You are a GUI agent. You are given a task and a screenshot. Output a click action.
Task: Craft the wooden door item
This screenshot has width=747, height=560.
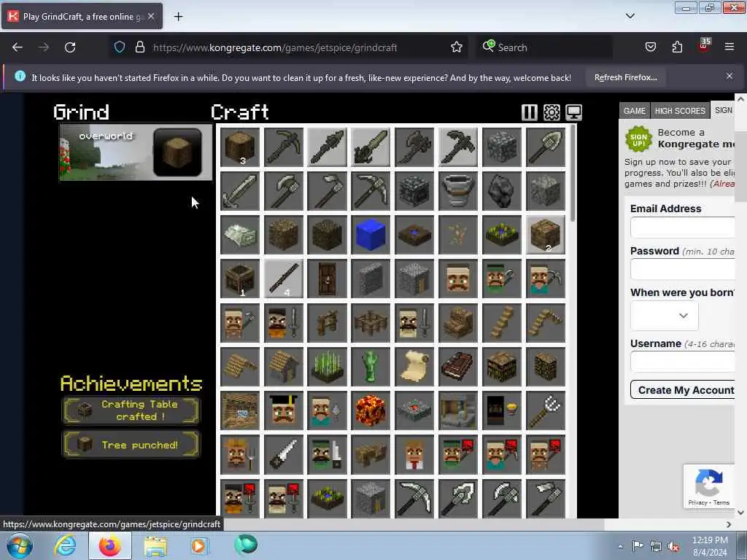click(328, 279)
